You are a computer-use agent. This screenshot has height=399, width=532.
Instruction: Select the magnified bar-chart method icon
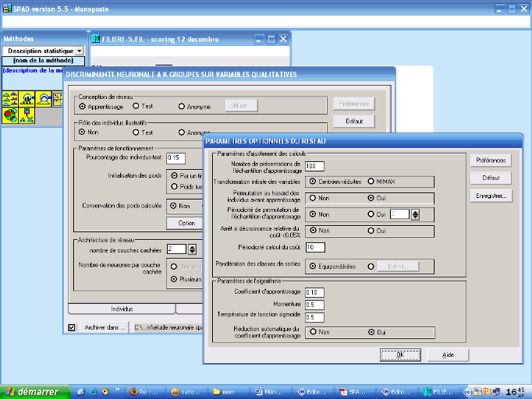click(28, 99)
